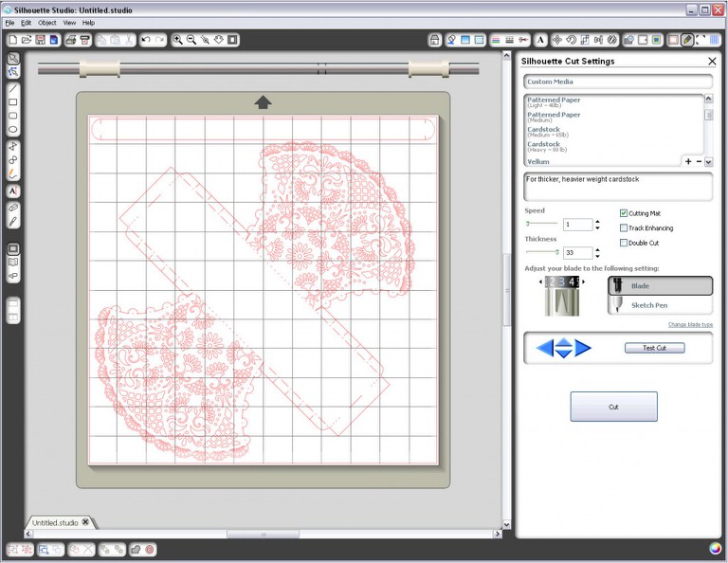728x563 pixels.
Task: Open the File menu
Action: click(9, 23)
